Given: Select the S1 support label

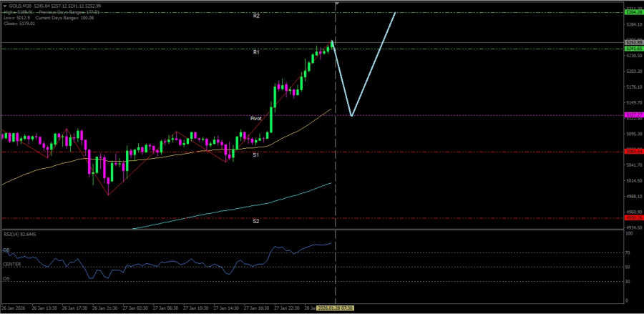Looking at the screenshot, I should [256, 155].
